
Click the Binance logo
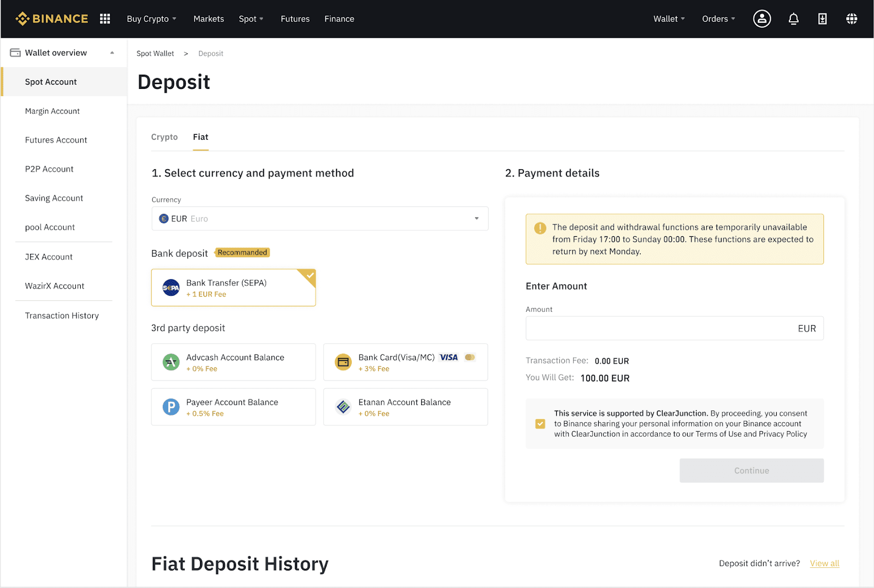point(52,19)
